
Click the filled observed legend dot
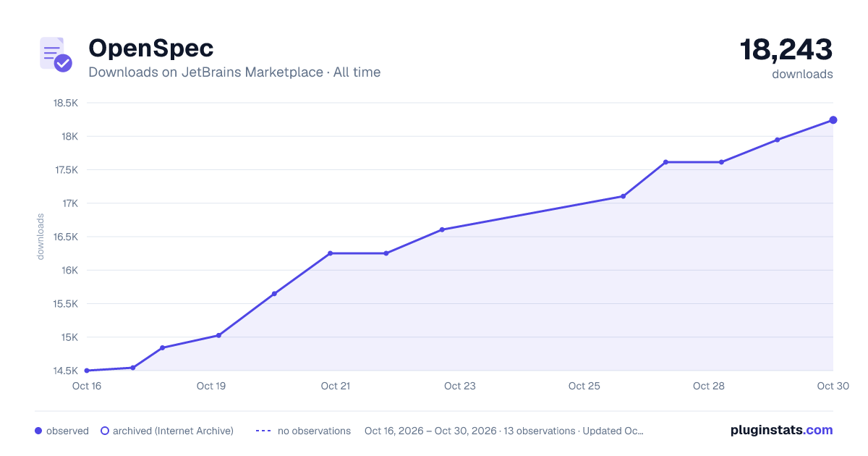[38, 431]
